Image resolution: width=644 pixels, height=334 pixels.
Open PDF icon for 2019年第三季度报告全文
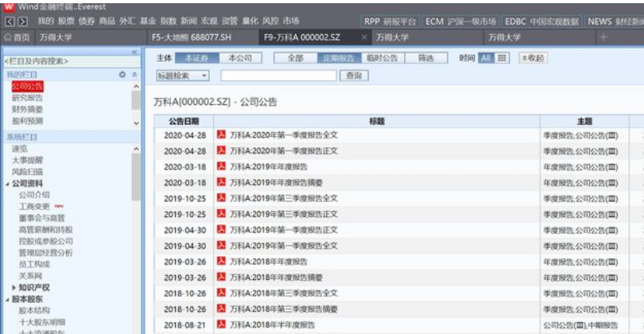click(221, 197)
